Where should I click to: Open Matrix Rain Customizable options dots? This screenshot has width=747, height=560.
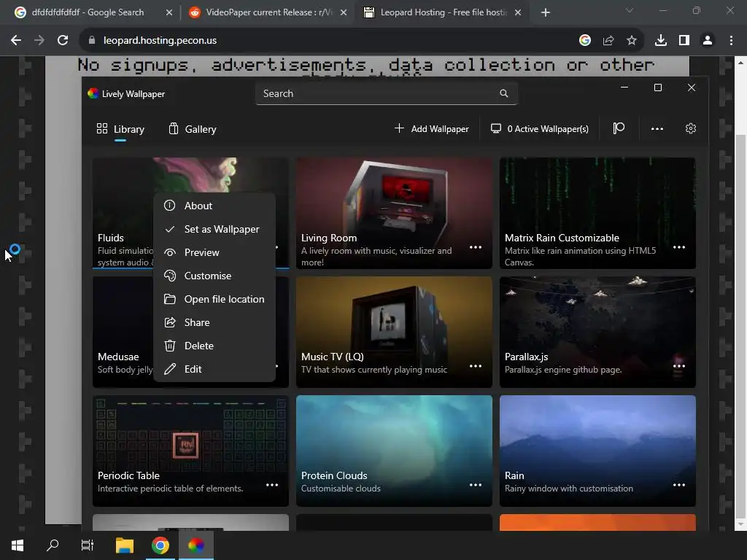click(x=679, y=247)
